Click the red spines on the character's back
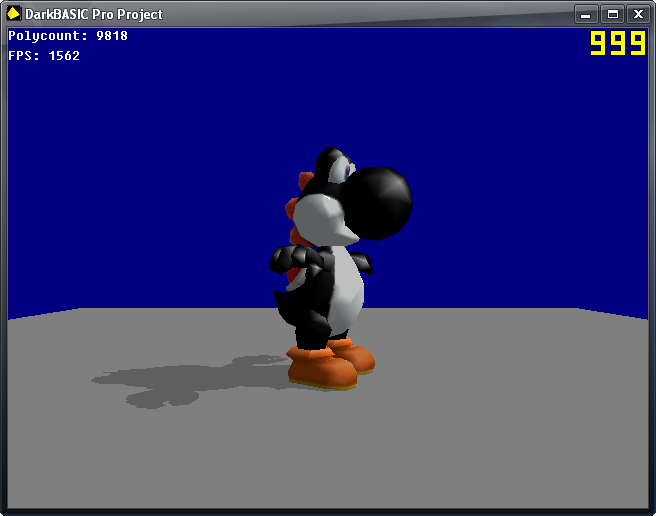The height and width of the screenshot is (516, 656). 293,209
